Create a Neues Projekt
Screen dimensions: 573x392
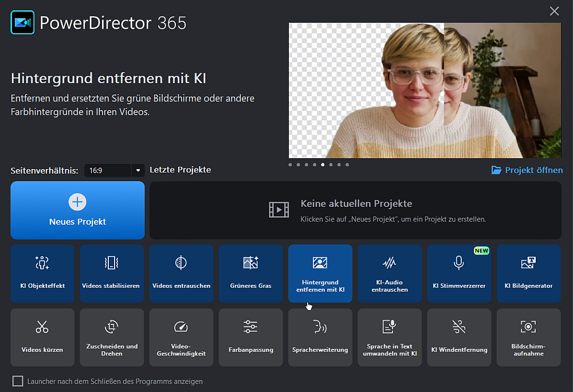click(77, 210)
